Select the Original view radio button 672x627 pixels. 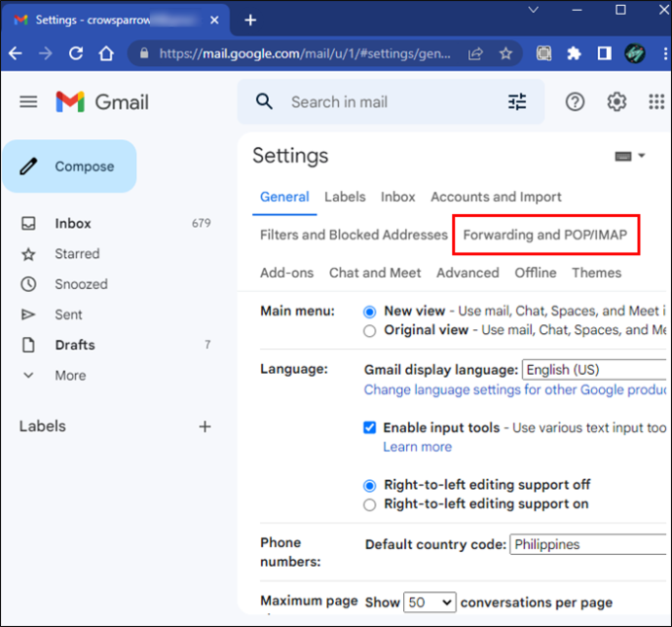[x=369, y=331]
